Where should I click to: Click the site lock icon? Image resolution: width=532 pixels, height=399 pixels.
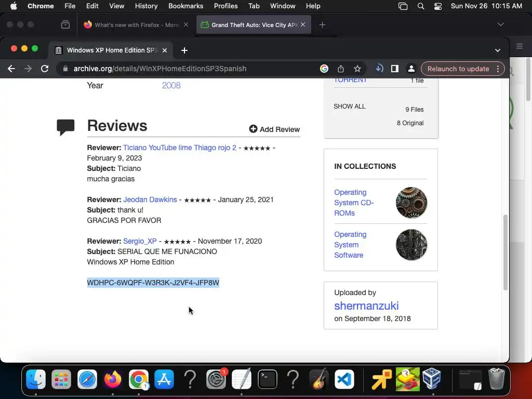tap(65, 69)
